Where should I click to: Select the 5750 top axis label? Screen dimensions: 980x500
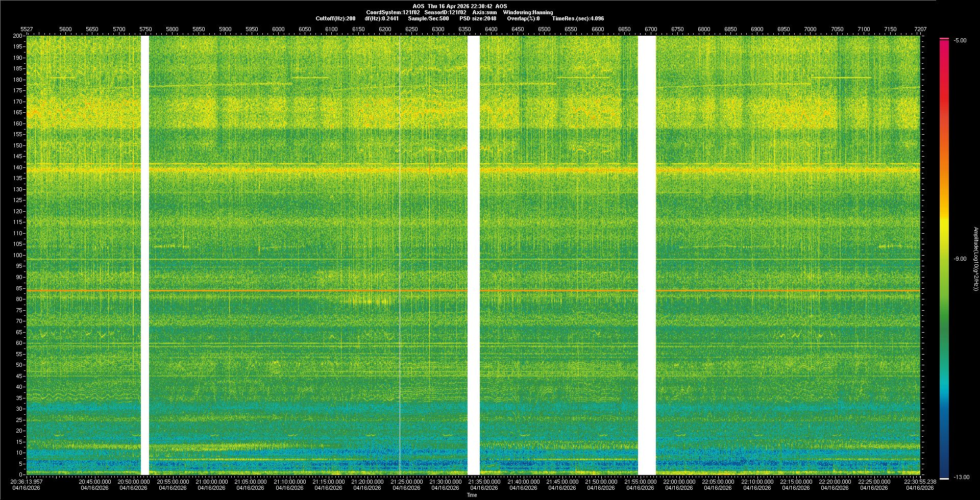tap(145, 29)
